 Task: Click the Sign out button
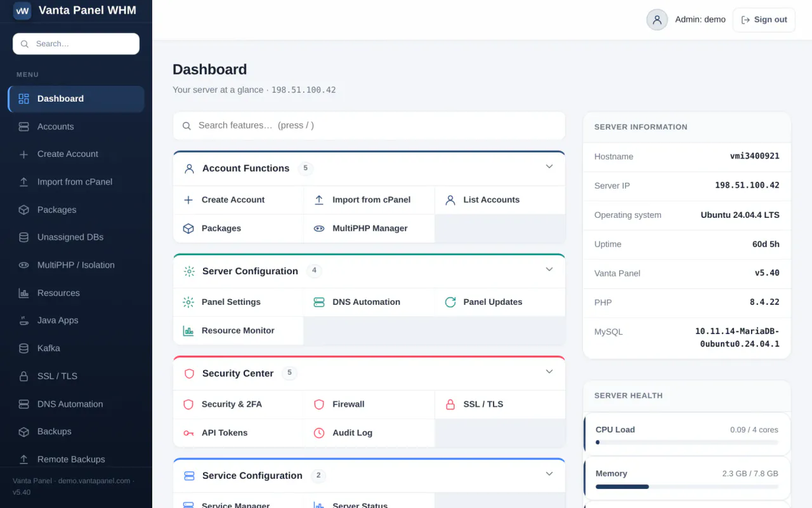coord(764,20)
